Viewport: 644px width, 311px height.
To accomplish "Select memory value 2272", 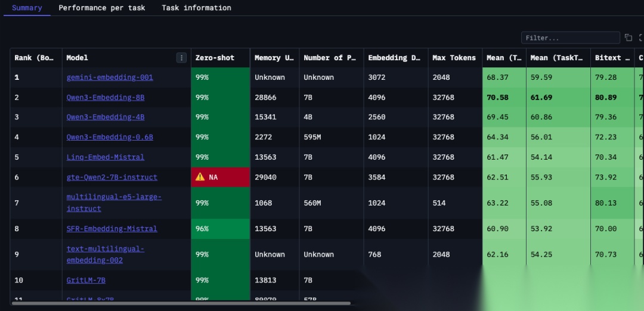I will click(x=264, y=137).
